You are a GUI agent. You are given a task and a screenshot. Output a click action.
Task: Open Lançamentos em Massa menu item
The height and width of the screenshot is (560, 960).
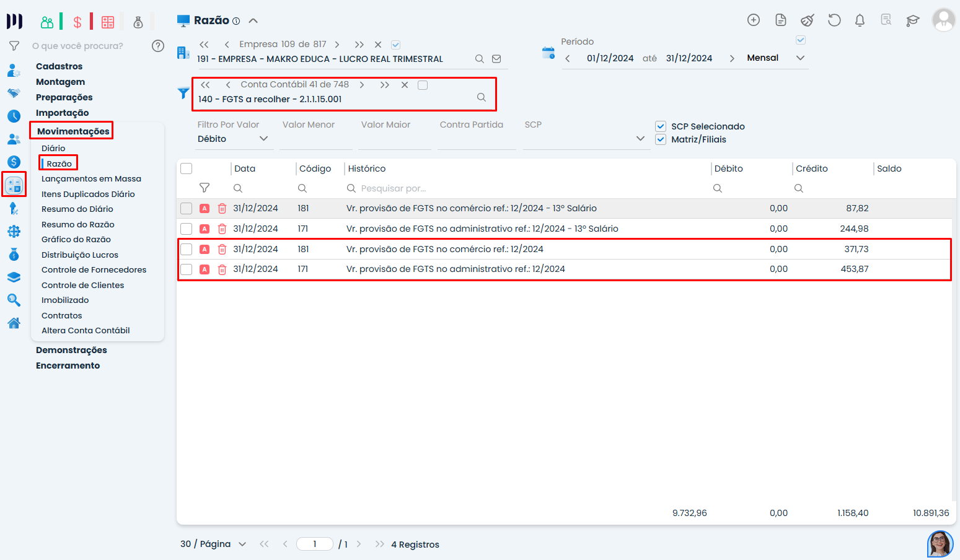tap(91, 178)
